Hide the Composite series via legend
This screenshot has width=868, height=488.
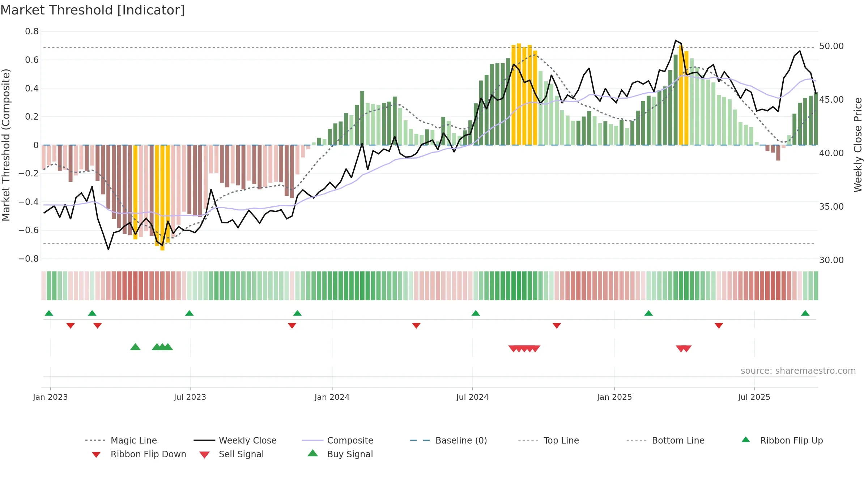[x=337, y=440]
